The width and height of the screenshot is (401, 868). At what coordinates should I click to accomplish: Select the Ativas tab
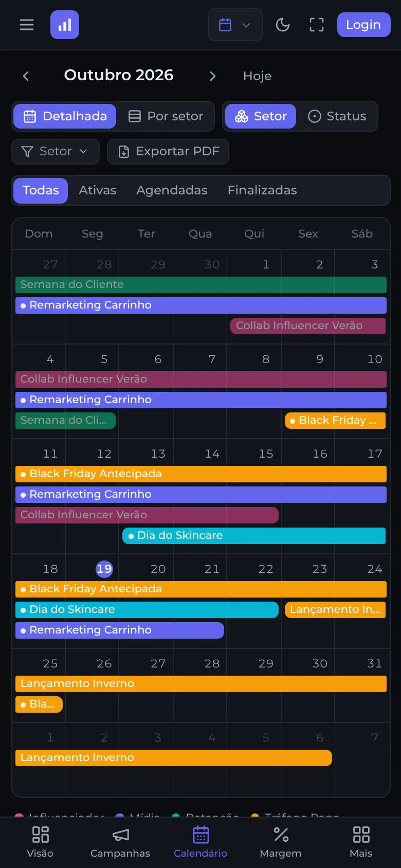click(98, 190)
